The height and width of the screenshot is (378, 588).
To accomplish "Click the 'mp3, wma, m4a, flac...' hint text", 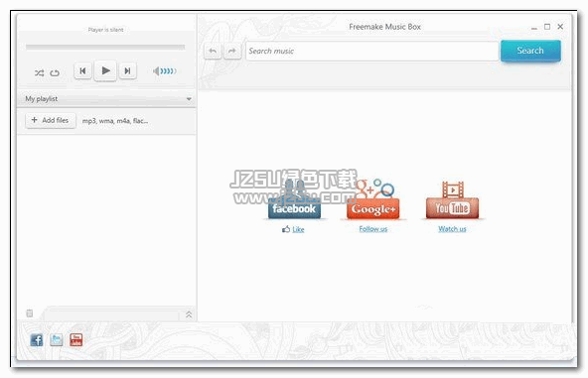I will coord(115,121).
